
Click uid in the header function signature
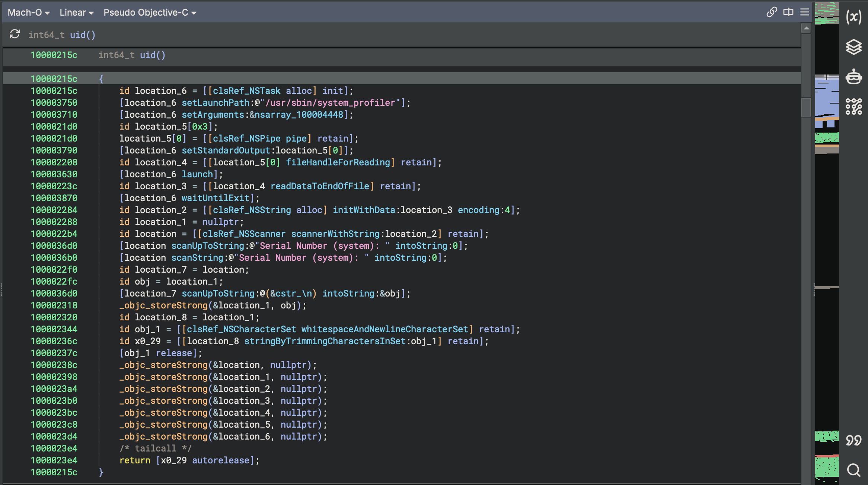click(77, 35)
